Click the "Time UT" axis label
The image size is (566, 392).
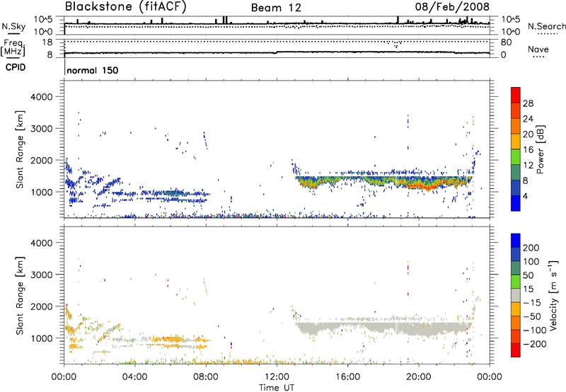(277, 387)
